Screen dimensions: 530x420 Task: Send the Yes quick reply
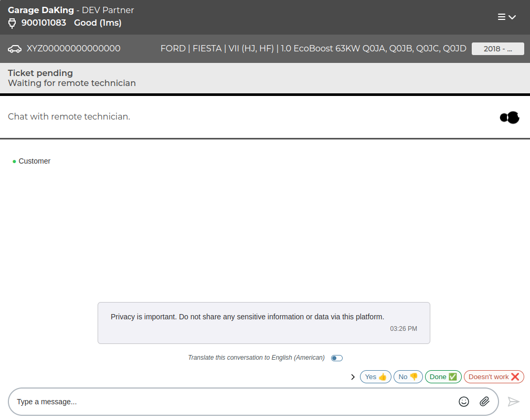click(x=375, y=376)
